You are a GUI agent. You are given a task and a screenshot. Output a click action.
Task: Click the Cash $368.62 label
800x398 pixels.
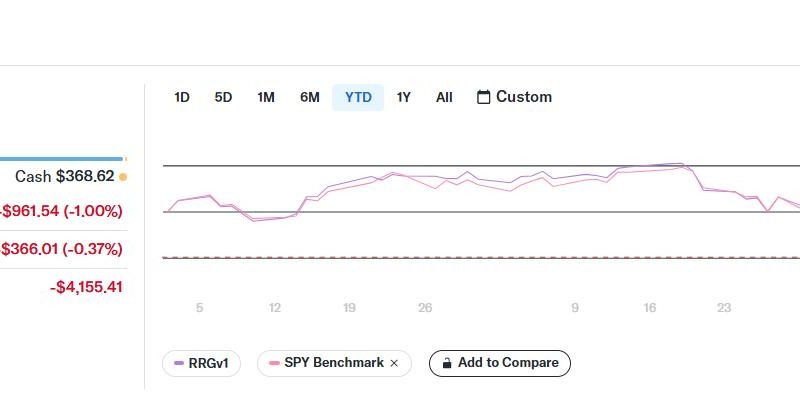tap(64, 177)
